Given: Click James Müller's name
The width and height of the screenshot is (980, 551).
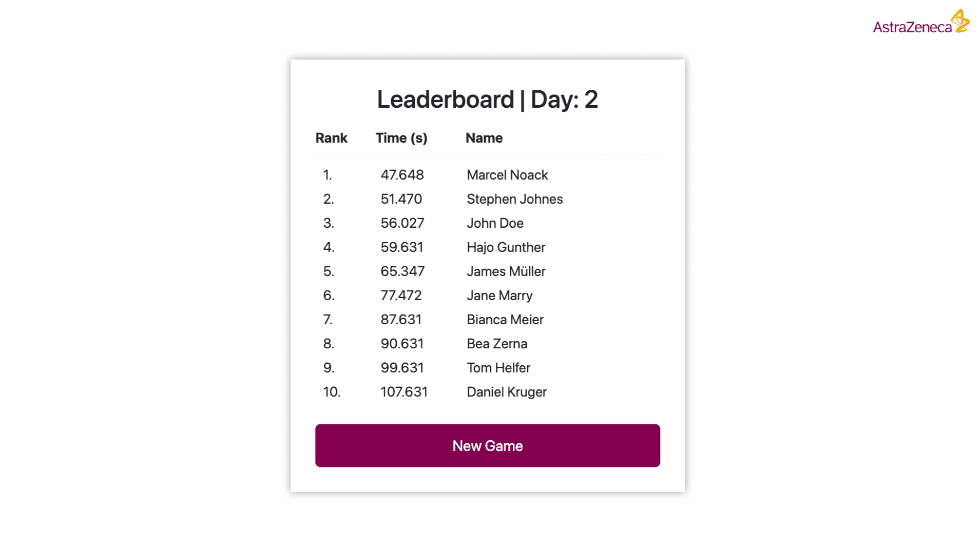Looking at the screenshot, I should 506,271.
